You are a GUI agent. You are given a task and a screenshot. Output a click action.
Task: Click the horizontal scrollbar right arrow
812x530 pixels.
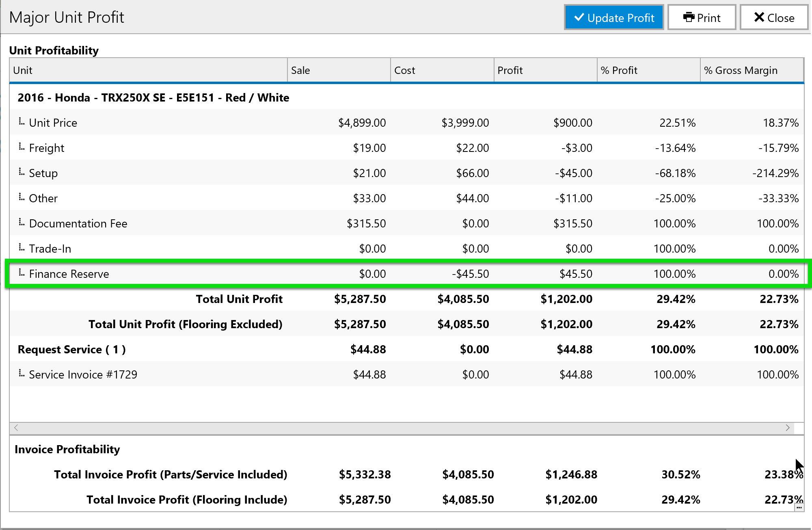(x=788, y=428)
